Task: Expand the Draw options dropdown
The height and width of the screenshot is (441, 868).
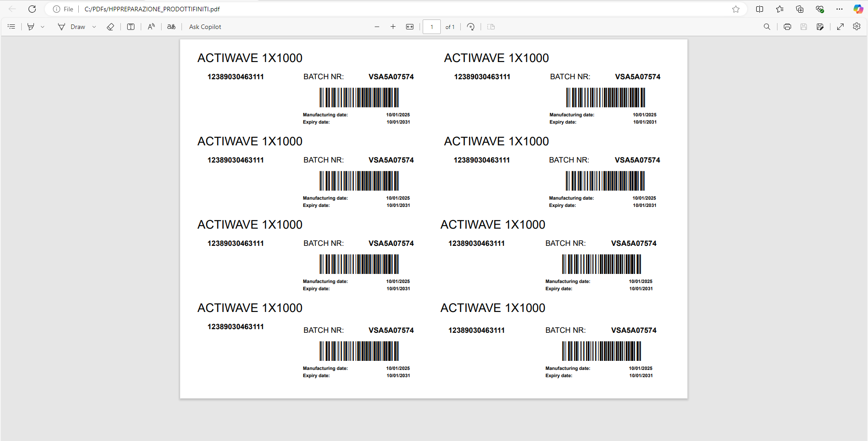Action: 94,27
